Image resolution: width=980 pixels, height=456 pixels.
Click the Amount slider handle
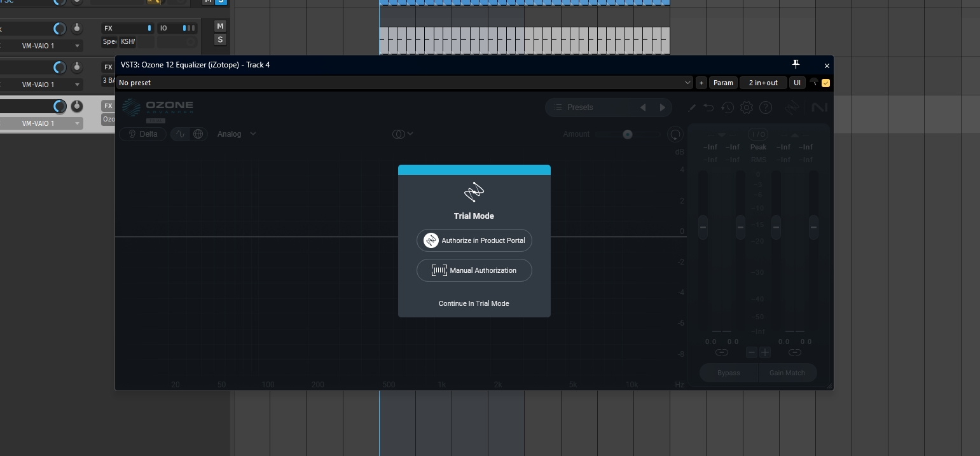point(628,134)
